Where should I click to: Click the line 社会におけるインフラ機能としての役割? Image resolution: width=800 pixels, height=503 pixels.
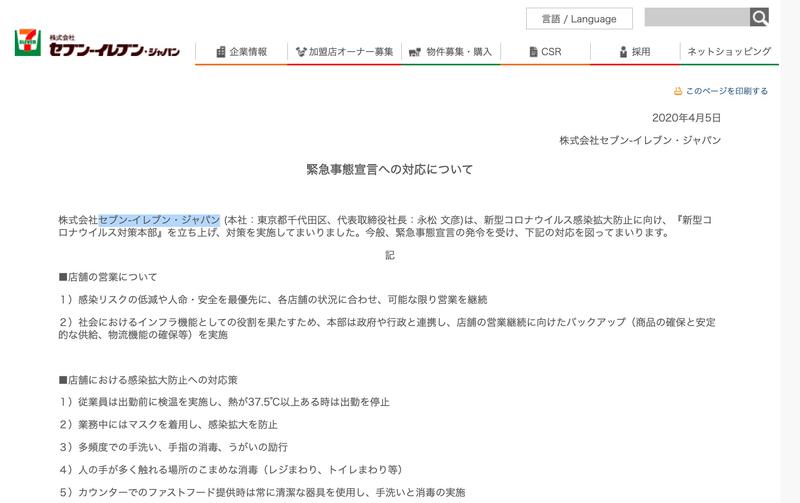pyautogui.click(x=387, y=329)
